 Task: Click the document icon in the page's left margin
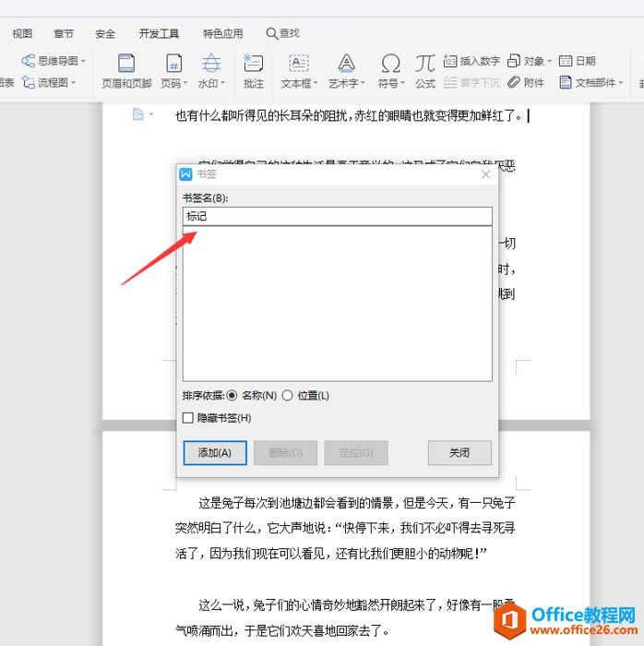click(138, 114)
